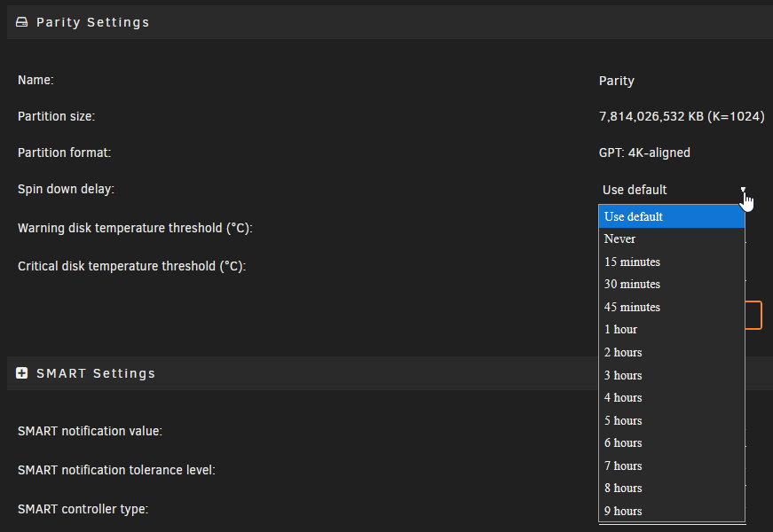773x532 pixels.
Task: Click the Parity Settings disk icon
Action: (21, 22)
